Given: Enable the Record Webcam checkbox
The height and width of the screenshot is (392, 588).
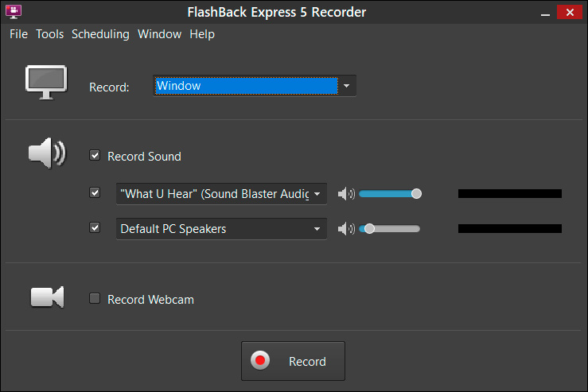Looking at the screenshot, I should pyautogui.click(x=95, y=299).
